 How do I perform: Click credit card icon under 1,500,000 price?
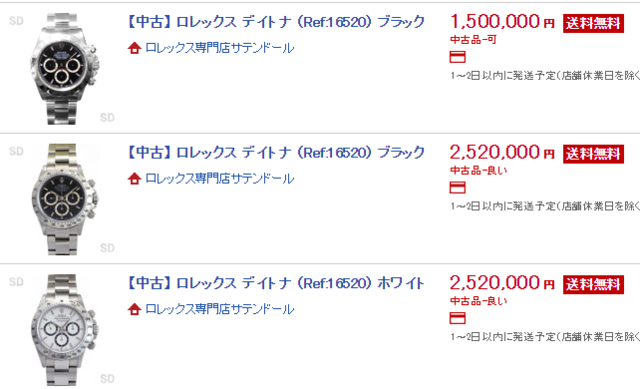458,57
